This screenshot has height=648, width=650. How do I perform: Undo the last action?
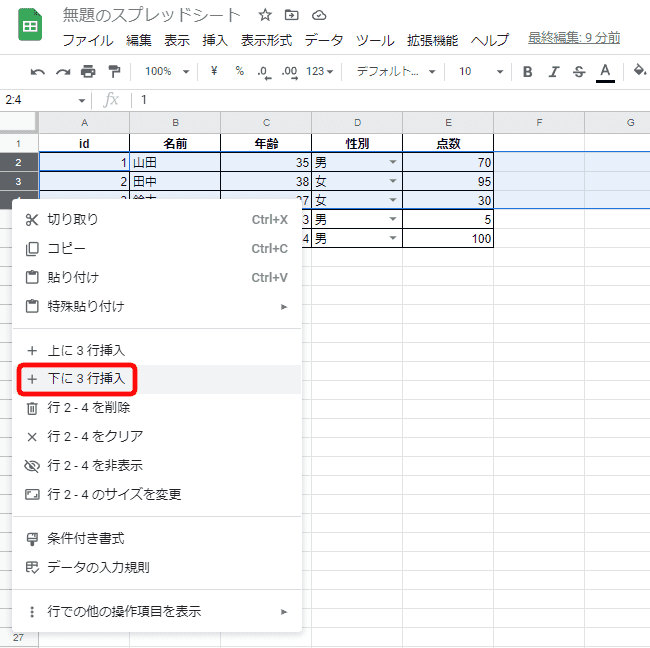click(38, 72)
